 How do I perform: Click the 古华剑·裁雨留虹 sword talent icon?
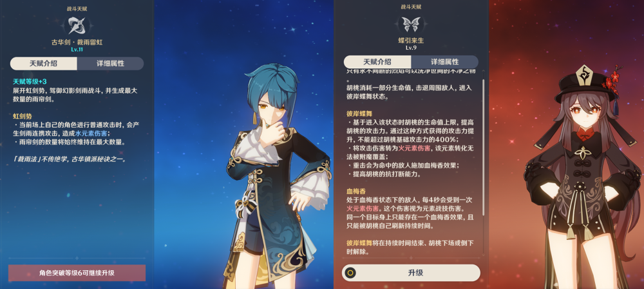click(77, 25)
